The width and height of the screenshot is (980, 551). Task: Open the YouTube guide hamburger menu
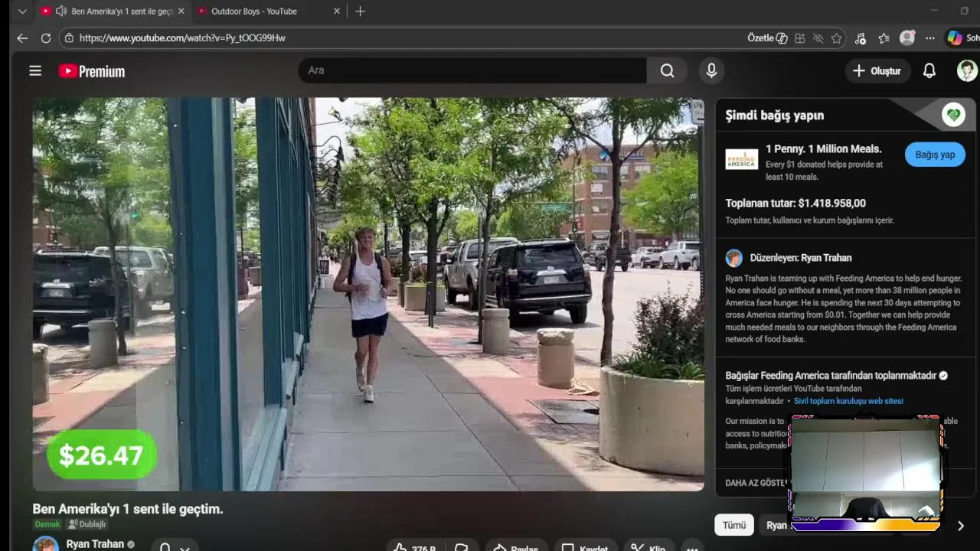click(x=35, y=70)
